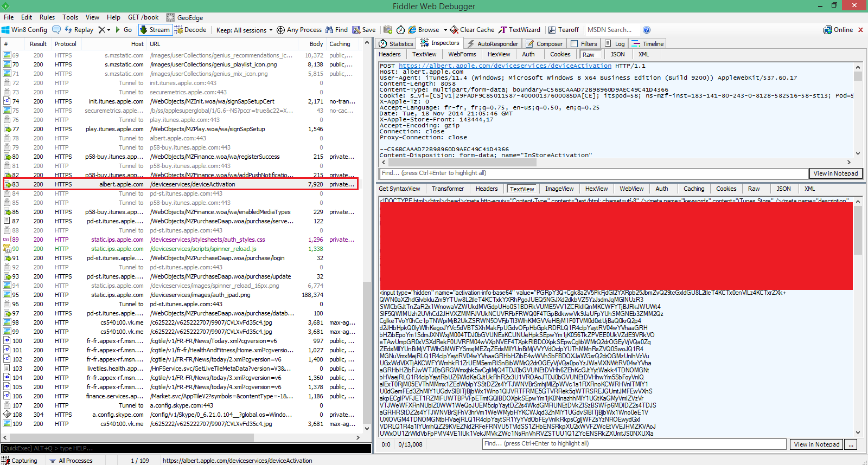Viewport: 868px width, 465px height.
Task: Click the response Find text field
Action: pyautogui.click(x=634, y=444)
